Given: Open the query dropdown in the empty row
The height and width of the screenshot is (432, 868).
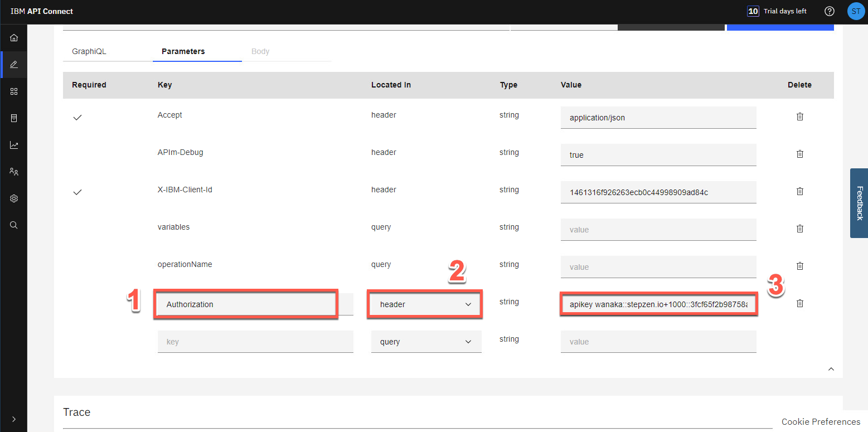Looking at the screenshot, I should (x=426, y=342).
